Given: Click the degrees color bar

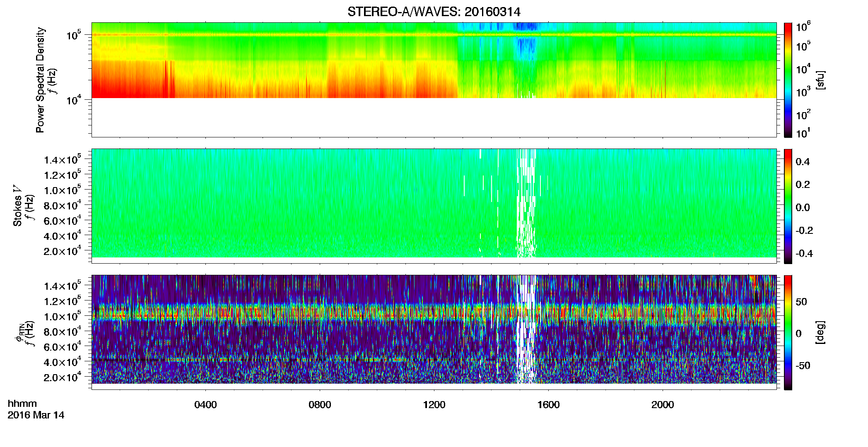Looking at the screenshot, I should pos(788,332).
